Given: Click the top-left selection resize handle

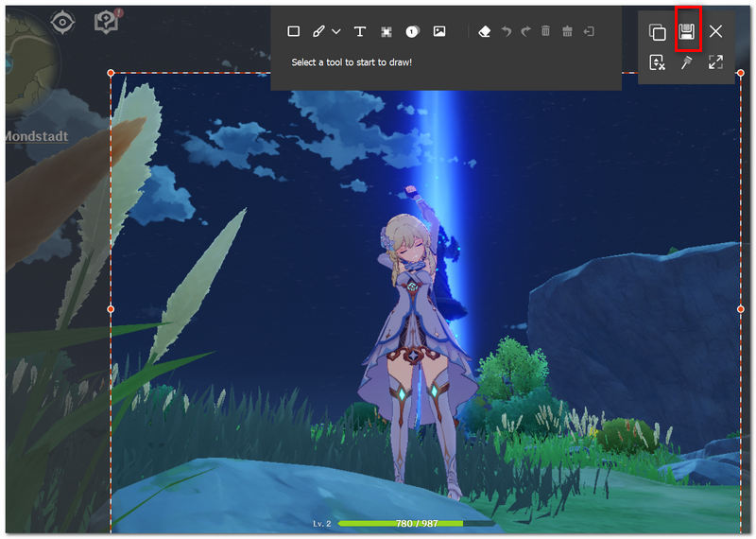Looking at the screenshot, I should coord(111,73).
